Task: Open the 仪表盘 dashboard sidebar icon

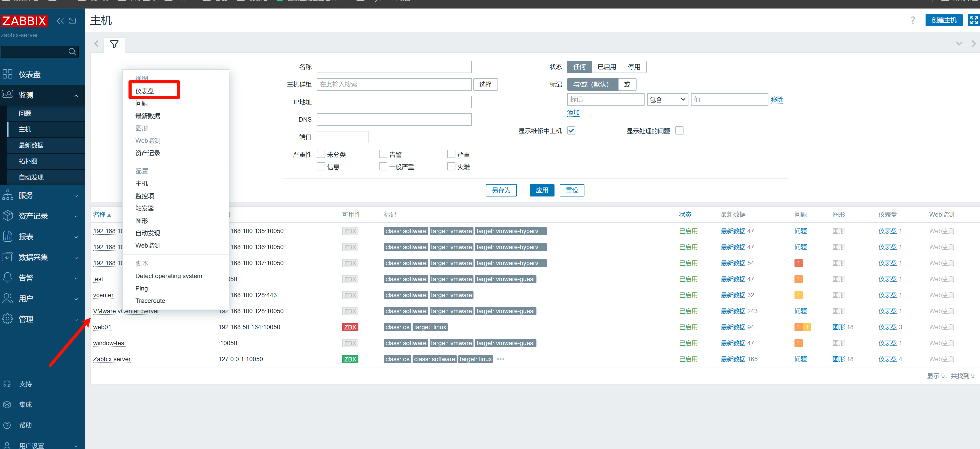Action: 7,74
